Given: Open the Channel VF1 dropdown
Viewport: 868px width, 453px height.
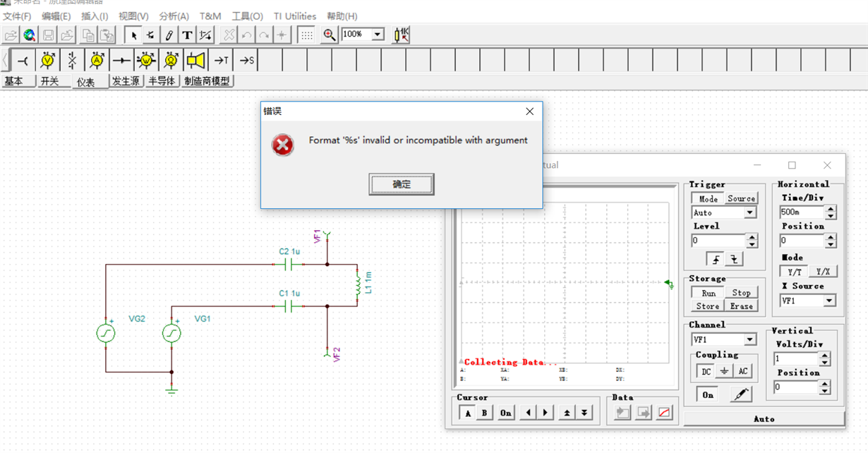Looking at the screenshot, I should click(750, 339).
